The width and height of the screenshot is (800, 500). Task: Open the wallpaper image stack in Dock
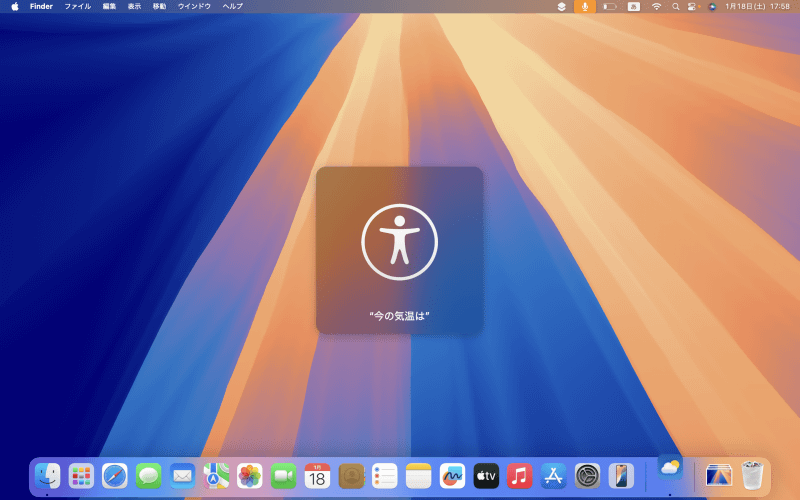click(x=718, y=476)
